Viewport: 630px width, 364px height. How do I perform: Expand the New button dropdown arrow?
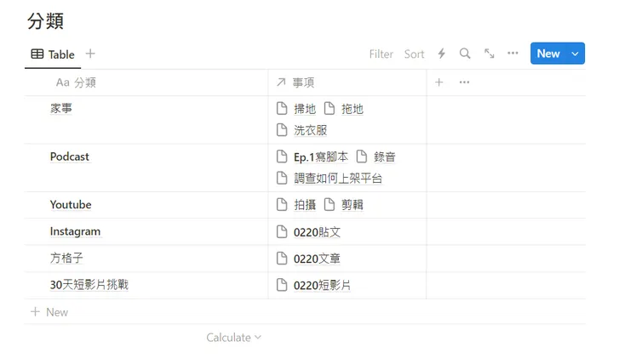575,54
